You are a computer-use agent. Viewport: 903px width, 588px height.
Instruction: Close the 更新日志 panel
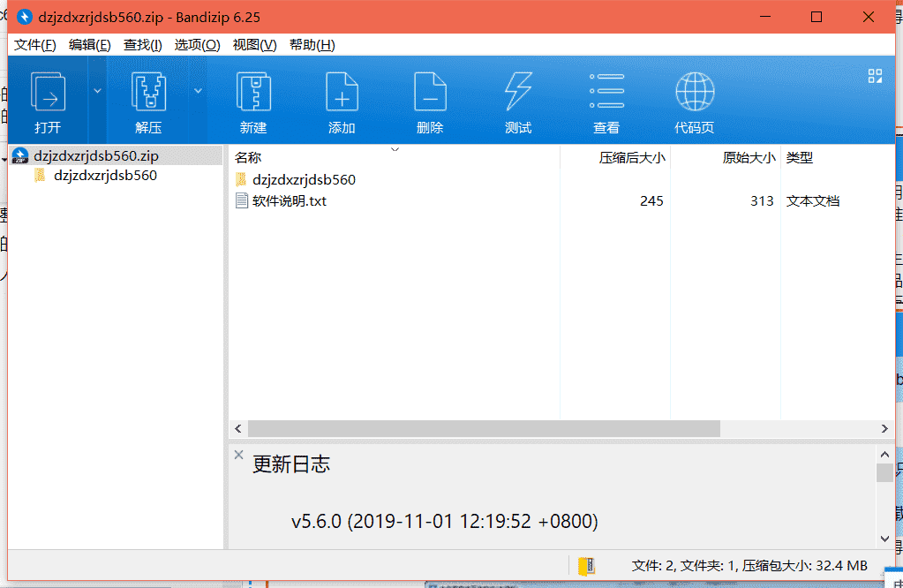pyautogui.click(x=239, y=455)
